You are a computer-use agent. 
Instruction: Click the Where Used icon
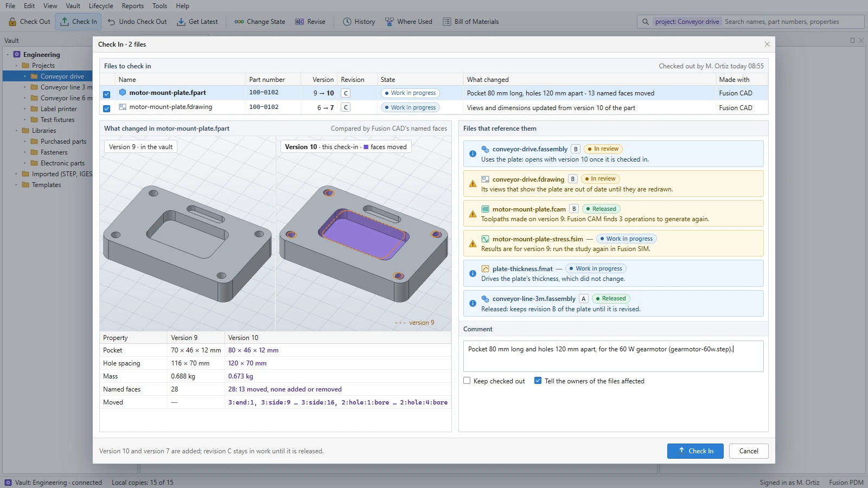point(390,22)
